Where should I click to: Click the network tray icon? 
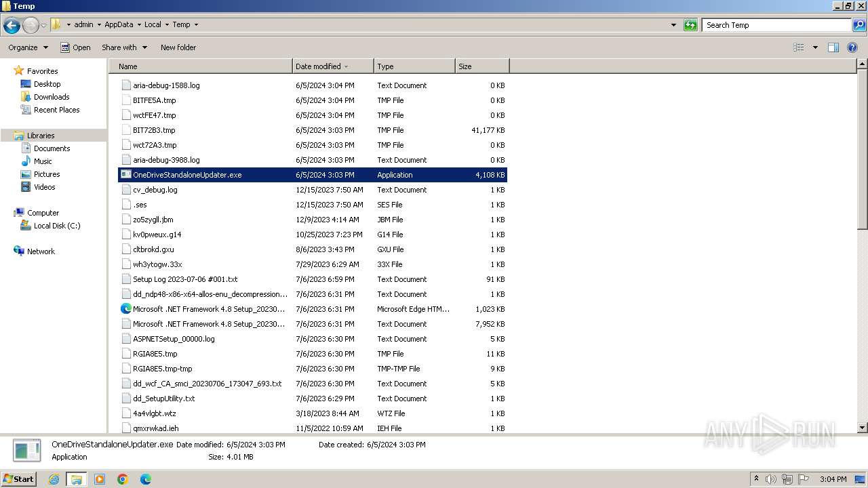(787, 479)
